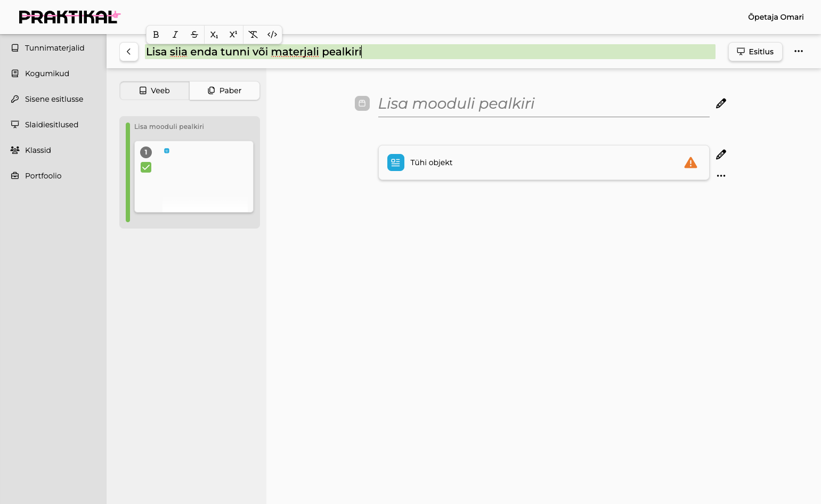Click 'Lisa mooduli pealkiri' in left panel
The height and width of the screenshot is (504, 821).
point(169,127)
